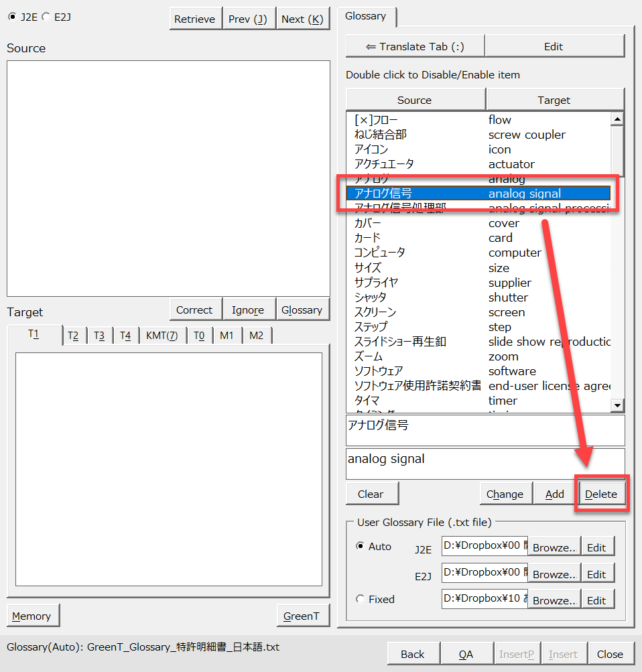Open the KMT(7) target tab

(162, 336)
